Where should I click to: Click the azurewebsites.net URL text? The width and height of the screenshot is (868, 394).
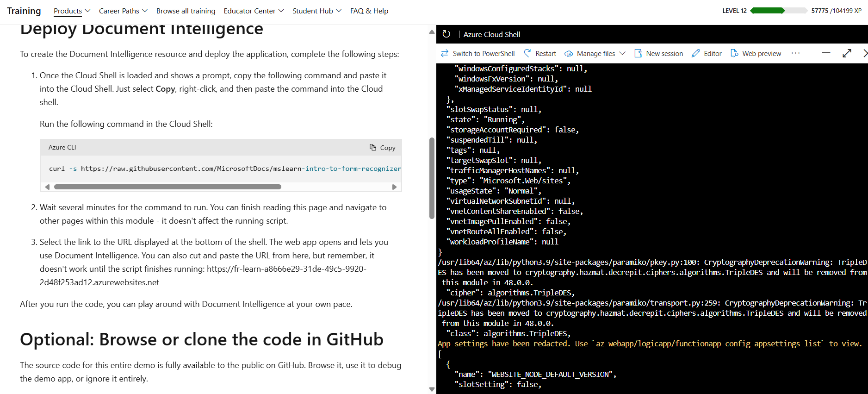pos(203,275)
